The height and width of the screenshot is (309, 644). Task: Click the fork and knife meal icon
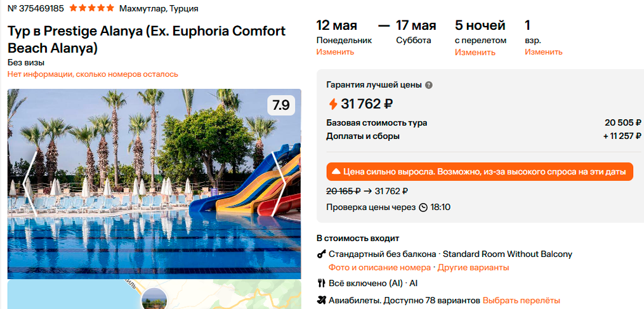(x=322, y=283)
